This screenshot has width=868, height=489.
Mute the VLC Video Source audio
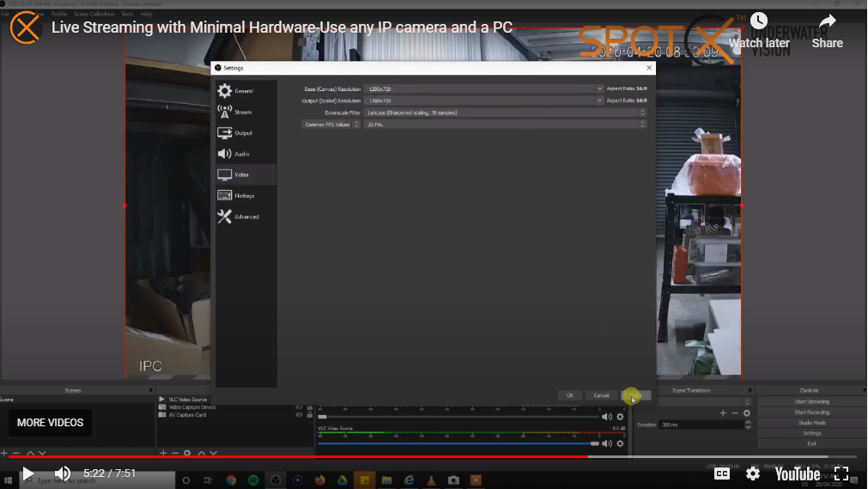(607, 443)
